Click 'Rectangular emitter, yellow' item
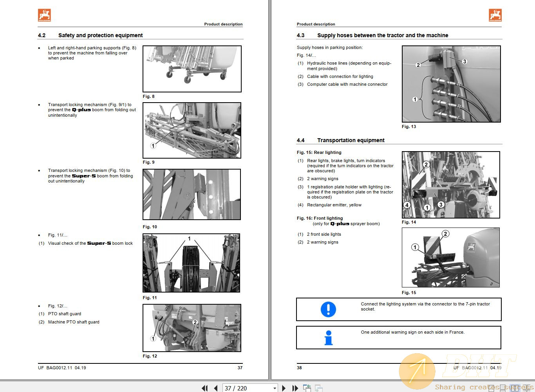 tap(334, 205)
